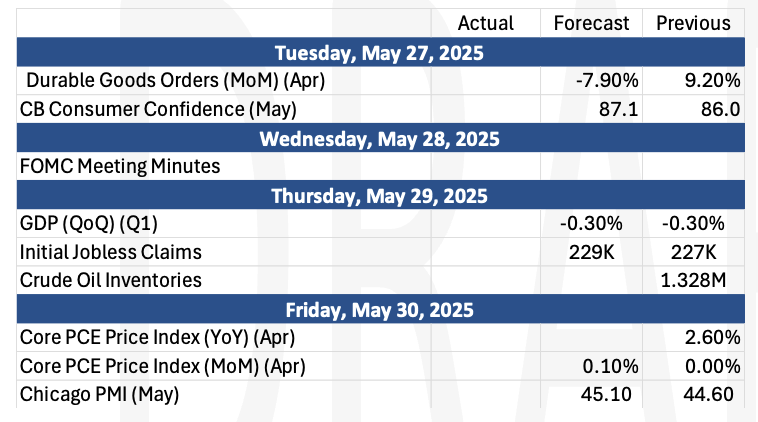Select the 227K previous value cell
The height and width of the screenshot is (422, 758).
click(693, 252)
